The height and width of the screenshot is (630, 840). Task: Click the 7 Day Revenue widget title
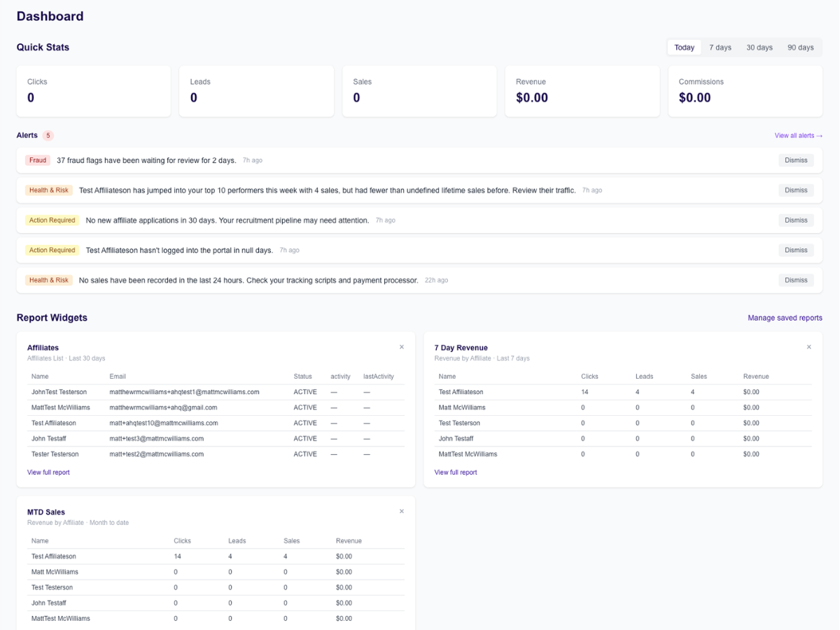tap(461, 348)
